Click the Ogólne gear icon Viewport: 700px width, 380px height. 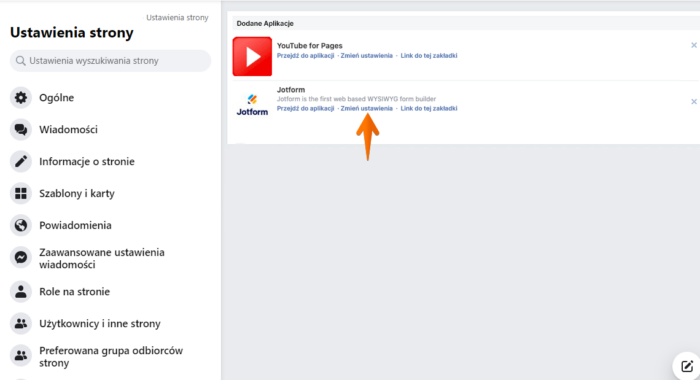pyautogui.click(x=21, y=97)
